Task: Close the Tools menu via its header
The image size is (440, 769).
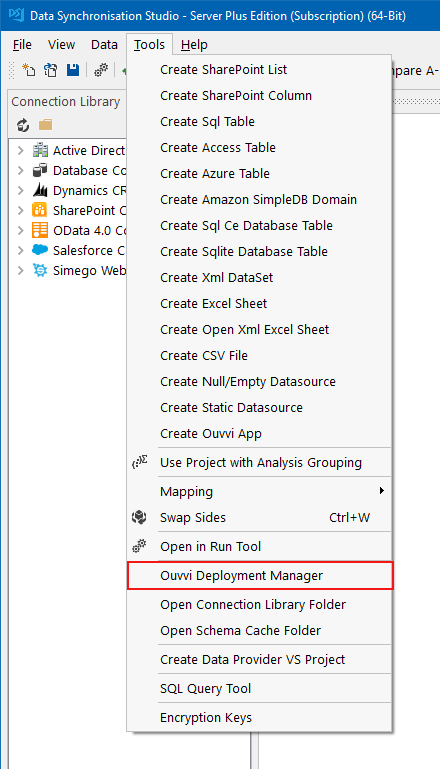Action: click(149, 45)
